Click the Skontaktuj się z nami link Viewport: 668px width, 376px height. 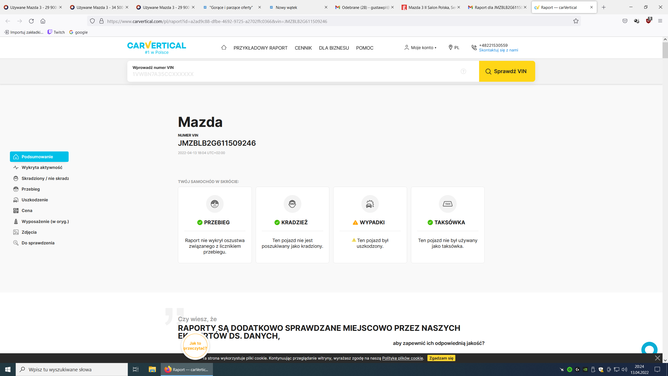(498, 50)
